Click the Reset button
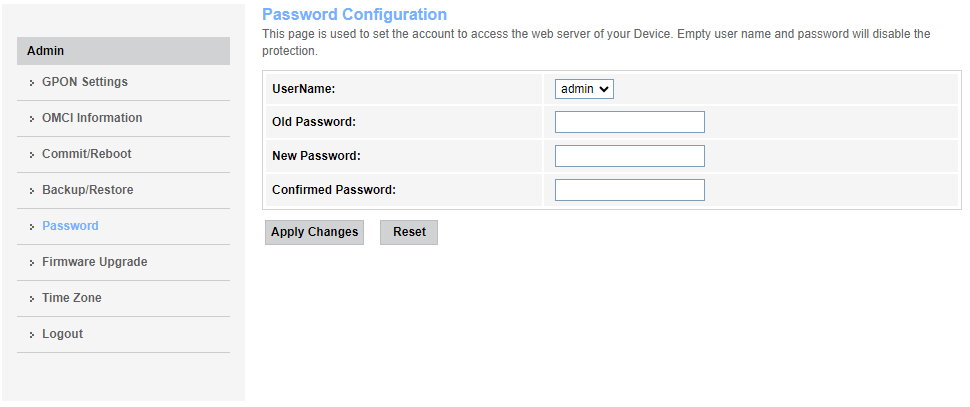This screenshot has height=407, width=970. [409, 232]
